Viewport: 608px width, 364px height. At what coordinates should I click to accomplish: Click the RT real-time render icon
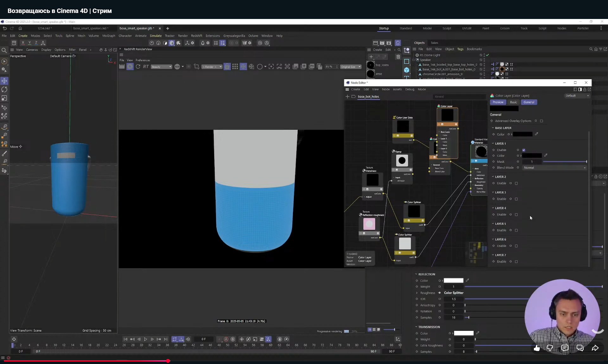coord(146,66)
